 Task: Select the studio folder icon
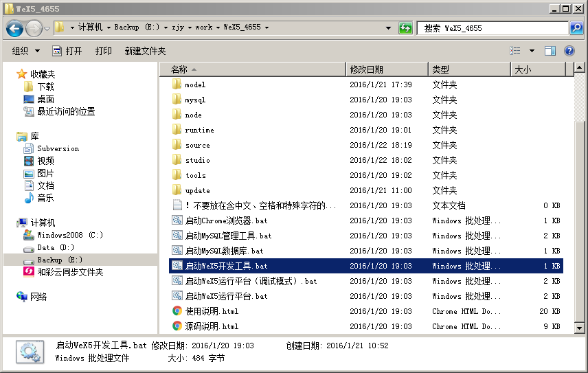(177, 159)
